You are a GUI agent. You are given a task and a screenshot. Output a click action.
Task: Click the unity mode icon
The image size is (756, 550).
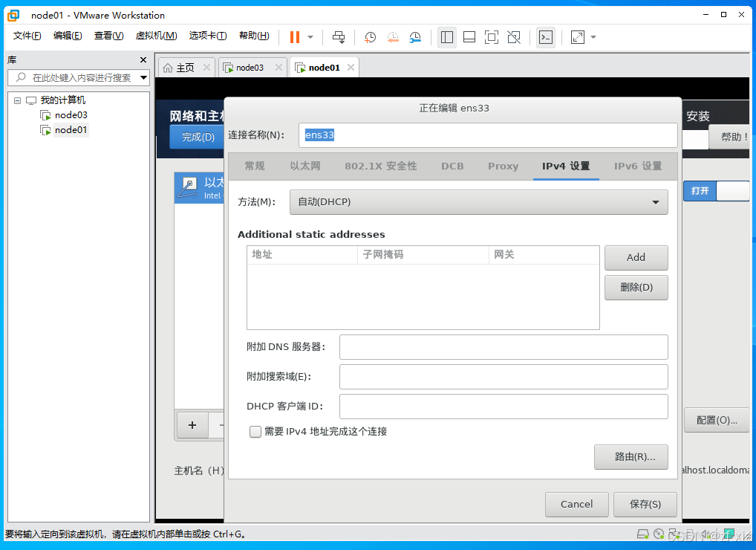[514, 37]
